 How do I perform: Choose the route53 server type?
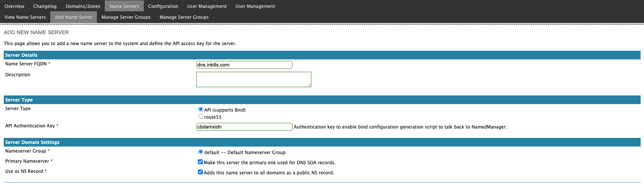click(x=201, y=116)
